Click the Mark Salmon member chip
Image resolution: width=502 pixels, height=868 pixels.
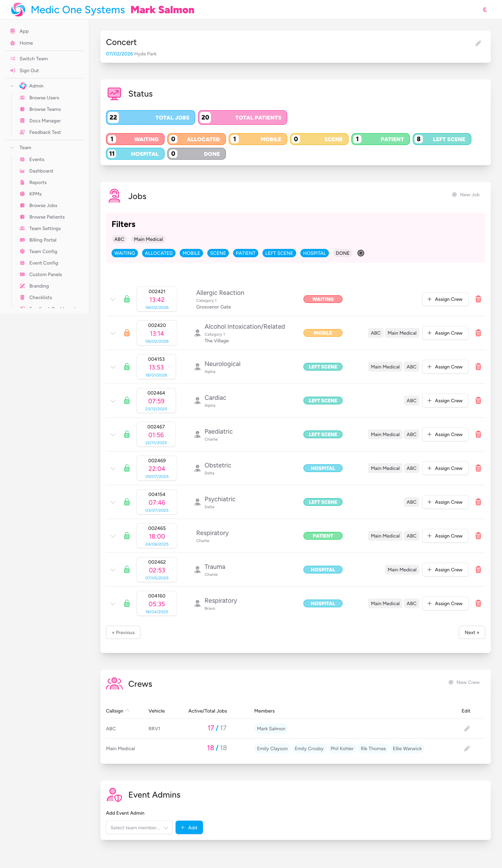271,729
